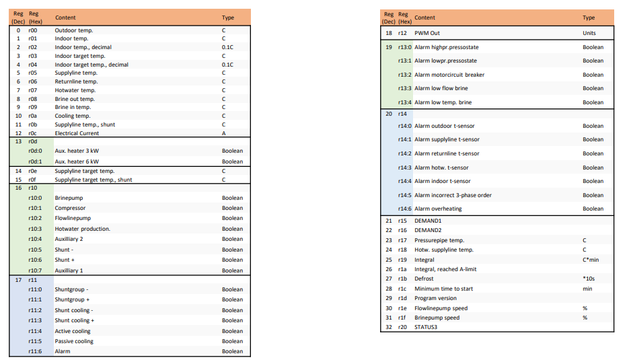Select the 'Program version' entry
This screenshot has height=364, width=631.
[435, 298]
